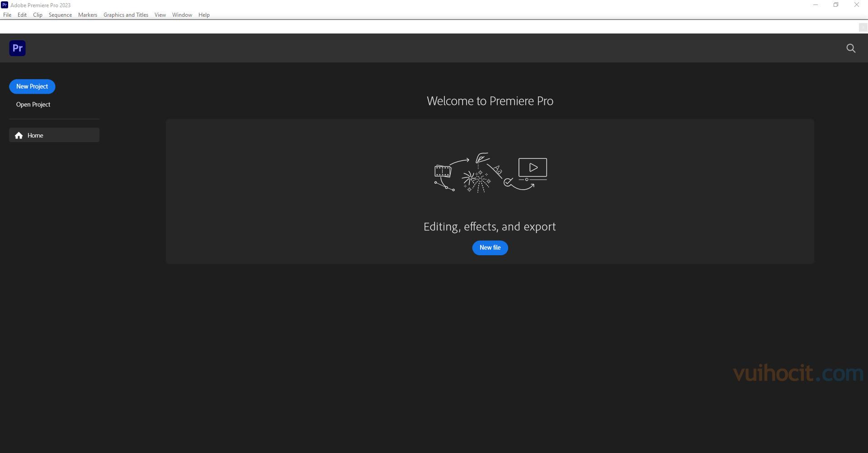The height and width of the screenshot is (453, 868).
Task: Click the Open Project link
Action: (33, 105)
